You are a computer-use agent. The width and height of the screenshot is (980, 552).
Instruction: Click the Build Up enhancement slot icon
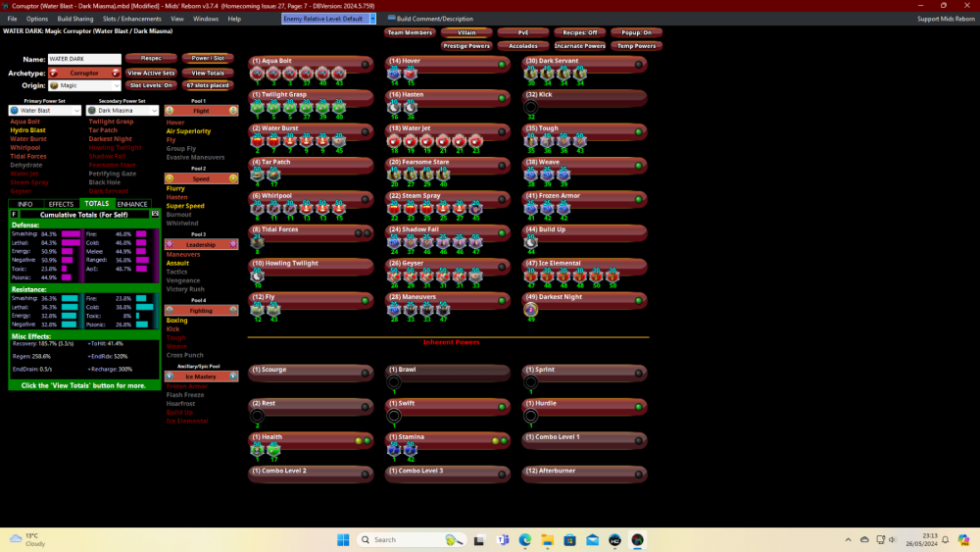pos(531,240)
